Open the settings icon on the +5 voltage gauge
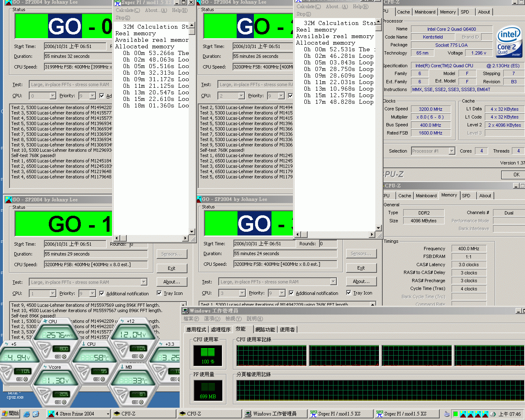525x420 pixels. coord(19,379)
